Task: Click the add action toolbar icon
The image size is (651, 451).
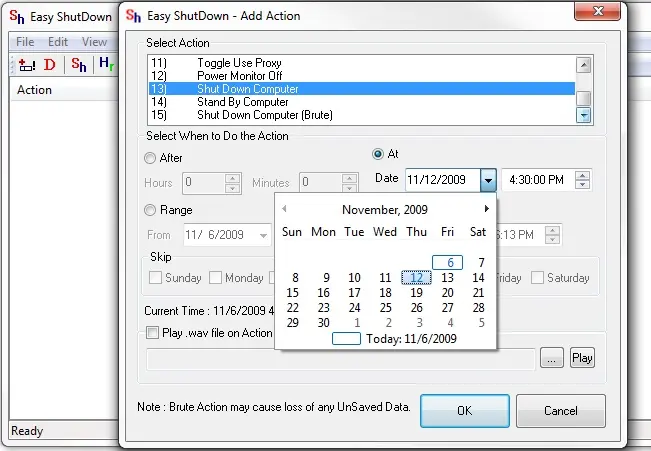Action: tap(27, 65)
